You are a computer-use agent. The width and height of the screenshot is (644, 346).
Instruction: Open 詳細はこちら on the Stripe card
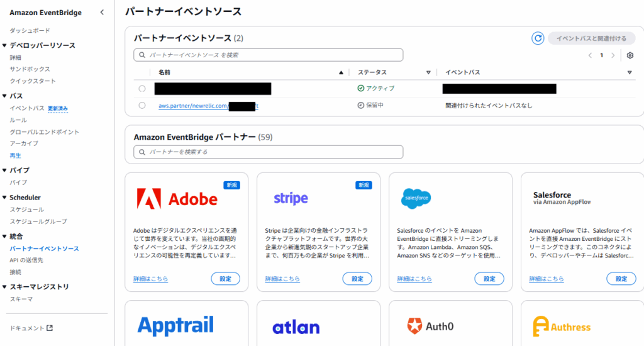[282, 279]
